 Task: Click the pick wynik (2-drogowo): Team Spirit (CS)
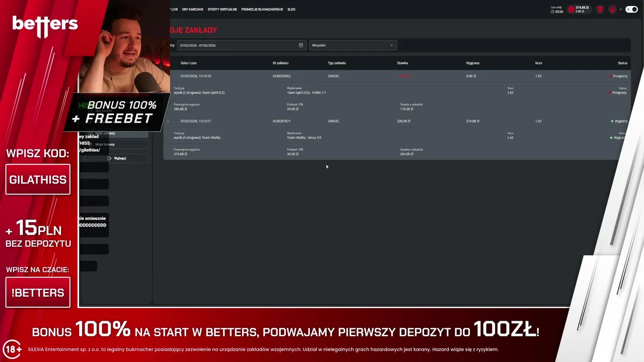(199, 93)
